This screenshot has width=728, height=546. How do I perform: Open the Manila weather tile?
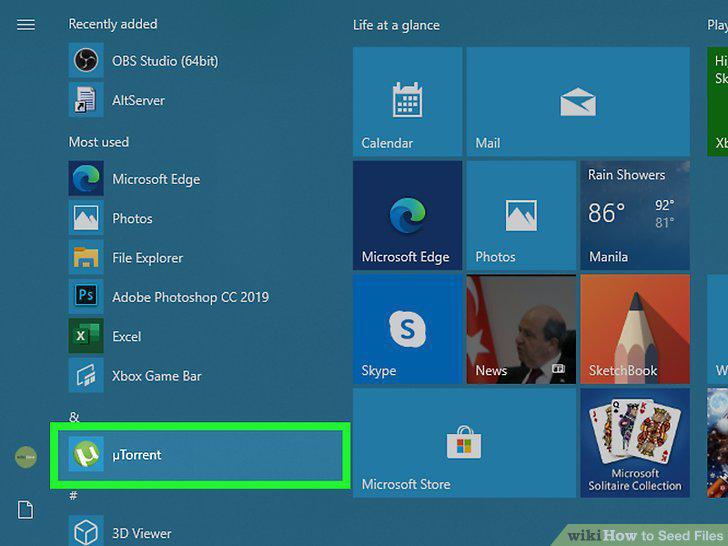(x=635, y=215)
